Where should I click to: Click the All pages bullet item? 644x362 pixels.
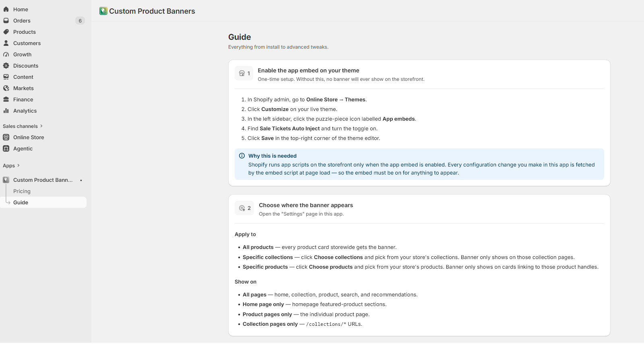[330, 295]
